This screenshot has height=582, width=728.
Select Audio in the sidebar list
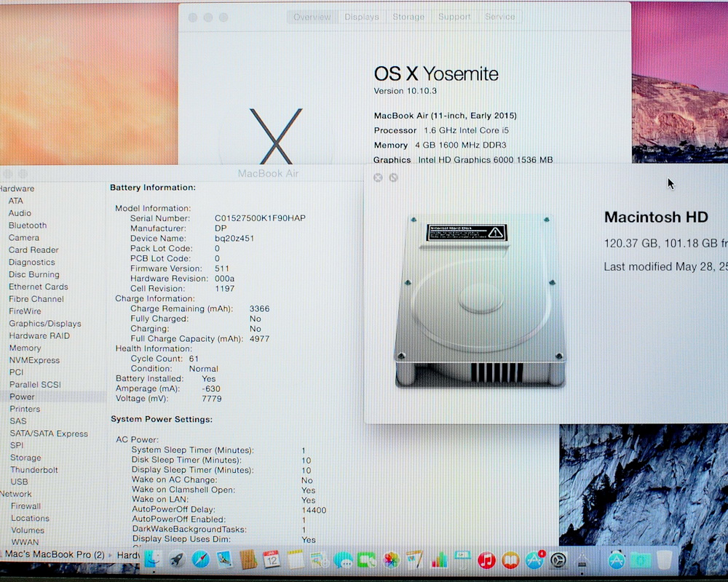pos(20,213)
